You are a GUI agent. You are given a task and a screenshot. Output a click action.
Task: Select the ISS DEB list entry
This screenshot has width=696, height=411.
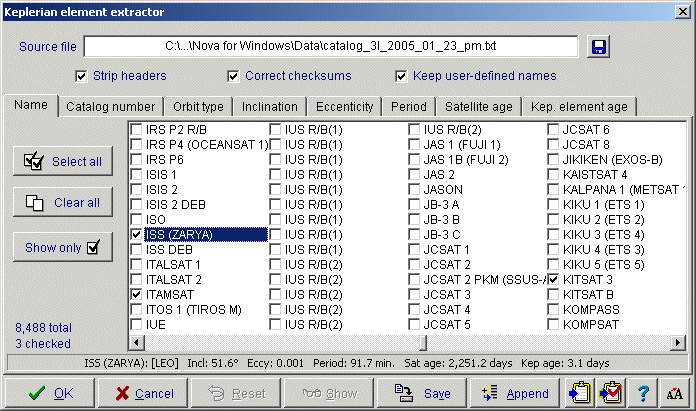click(x=169, y=249)
